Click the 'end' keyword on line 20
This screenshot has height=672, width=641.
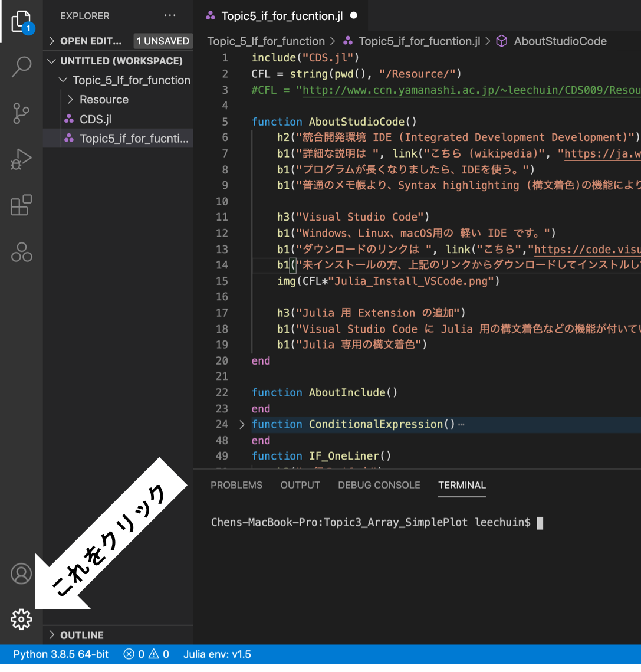pyautogui.click(x=261, y=361)
